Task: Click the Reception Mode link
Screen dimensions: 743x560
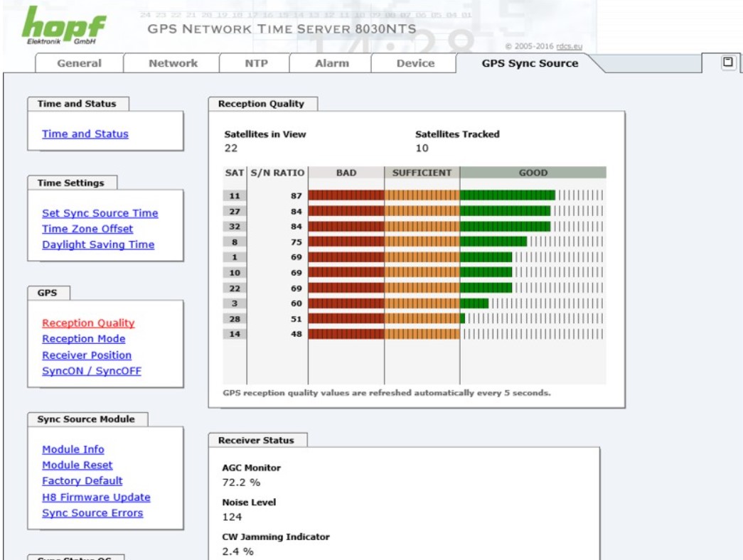Action: [x=84, y=339]
